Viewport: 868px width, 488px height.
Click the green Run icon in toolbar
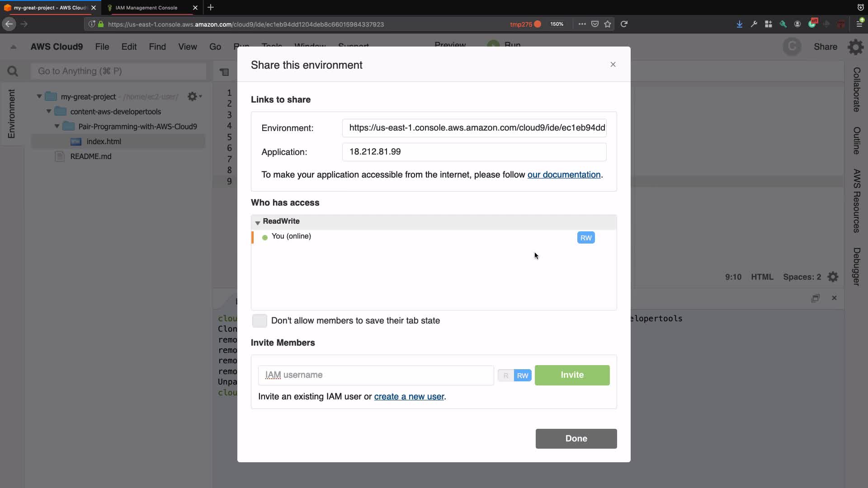pyautogui.click(x=493, y=45)
